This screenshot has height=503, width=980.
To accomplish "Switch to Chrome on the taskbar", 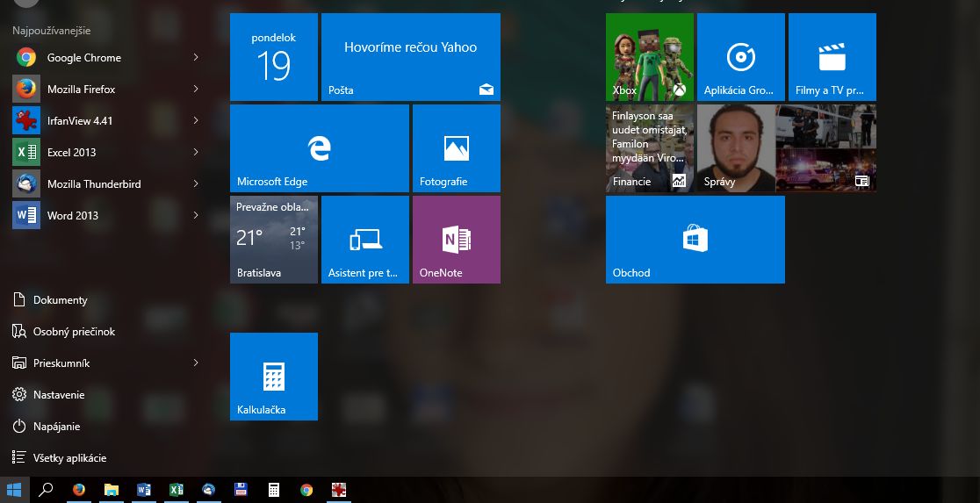I will [x=306, y=490].
